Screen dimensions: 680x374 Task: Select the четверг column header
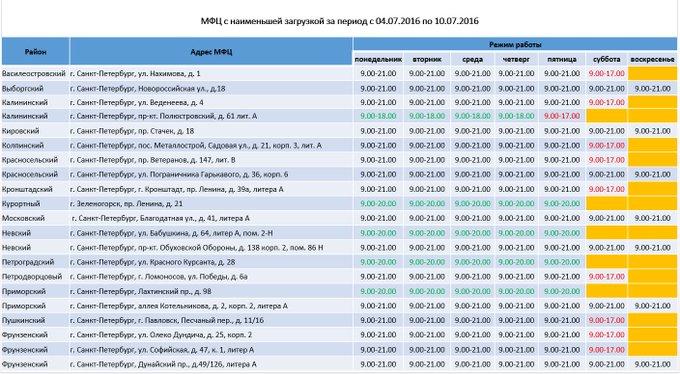516,59
